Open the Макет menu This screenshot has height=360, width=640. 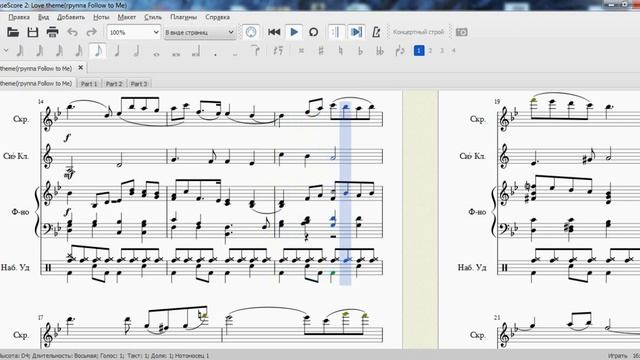pos(127,17)
